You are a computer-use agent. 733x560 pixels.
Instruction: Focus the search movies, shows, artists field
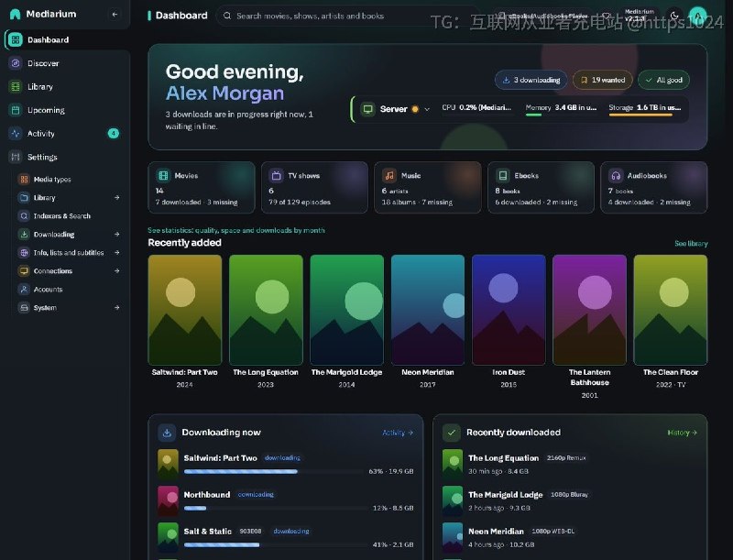[x=348, y=16]
